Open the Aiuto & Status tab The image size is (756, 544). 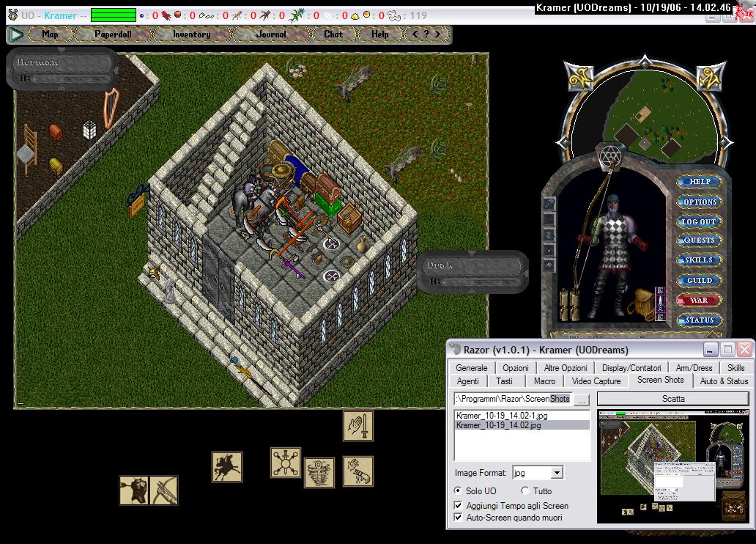tap(724, 381)
